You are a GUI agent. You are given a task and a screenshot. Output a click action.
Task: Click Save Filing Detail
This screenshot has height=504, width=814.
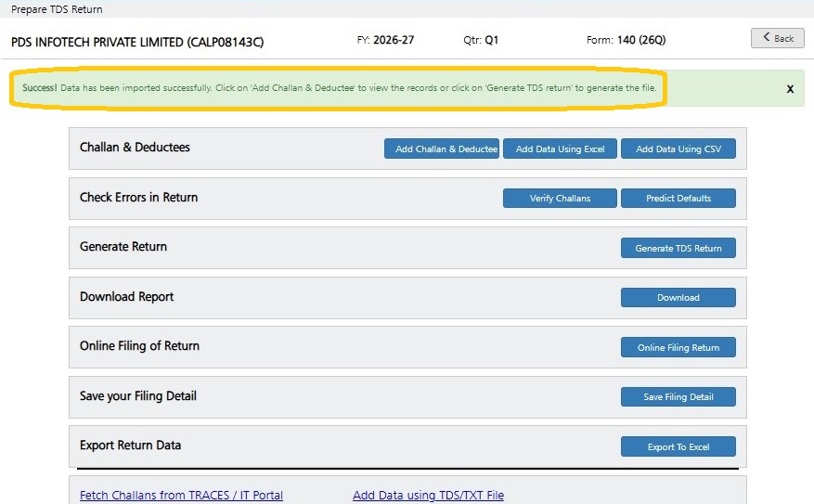(678, 396)
